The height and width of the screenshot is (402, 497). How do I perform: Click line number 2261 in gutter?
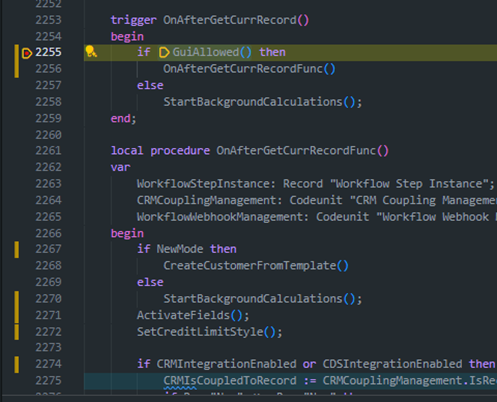click(x=48, y=151)
